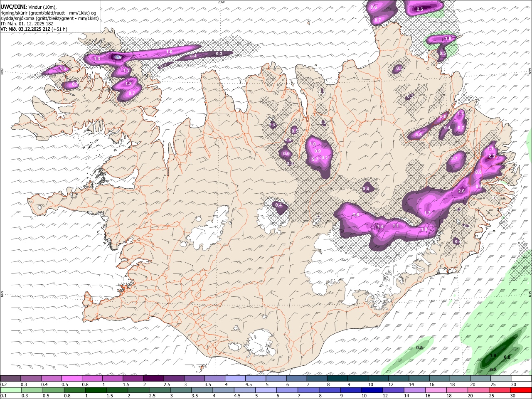Click the '0.3' value label off the north coast
532x399 pixels.
[219, 54]
